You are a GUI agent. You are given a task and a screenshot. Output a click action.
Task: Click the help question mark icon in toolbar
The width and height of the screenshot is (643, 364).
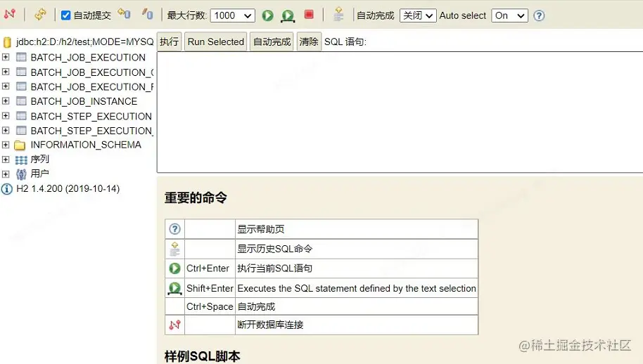[x=539, y=15]
